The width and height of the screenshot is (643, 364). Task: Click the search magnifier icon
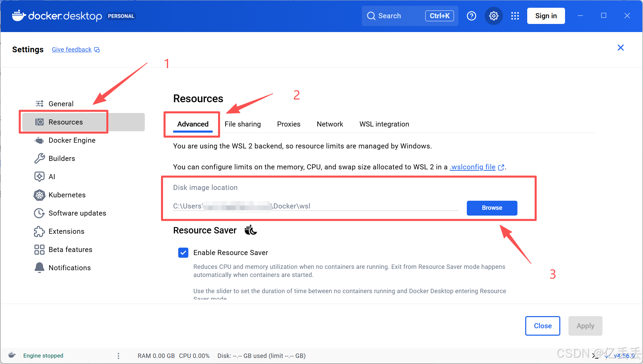371,16
